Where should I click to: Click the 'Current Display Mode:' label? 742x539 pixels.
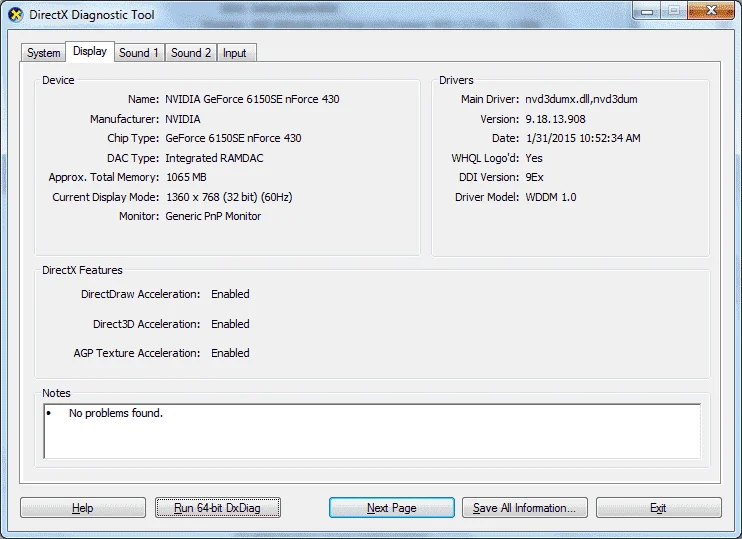coord(106,197)
